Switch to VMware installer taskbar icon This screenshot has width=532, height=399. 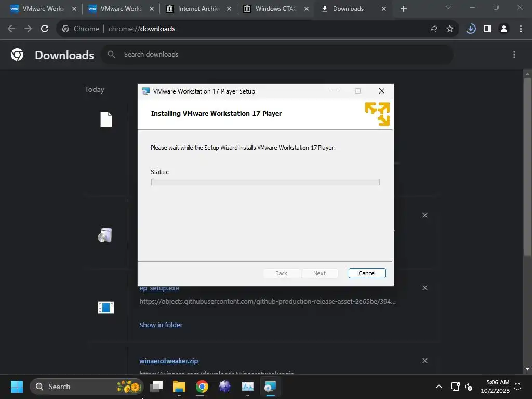click(x=270, y=386)
